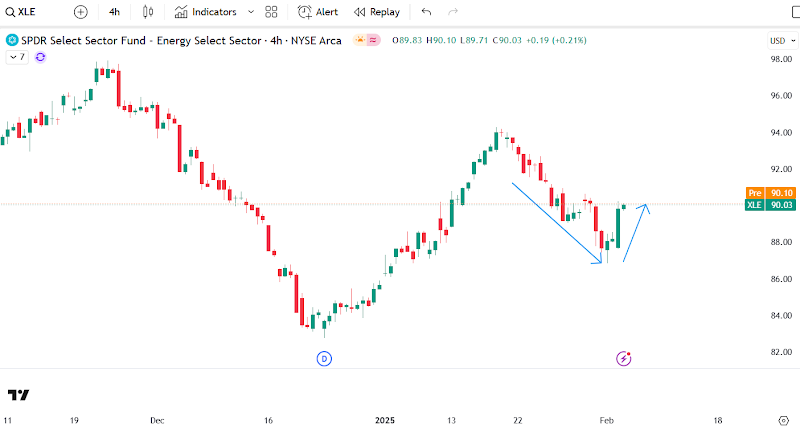Add a symbol to compare with the plus icon
This screenshot has width=800, height=428.
[x=81, y=12]
